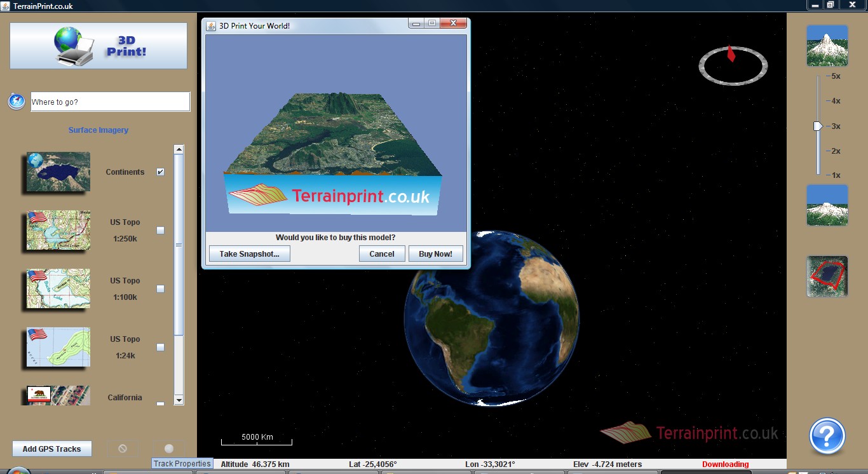This screenshot has height=474, width=868.
Task: Enable the US Topo 1:250k checkbox
Action: pyautogui.click(x=160, y=231)
